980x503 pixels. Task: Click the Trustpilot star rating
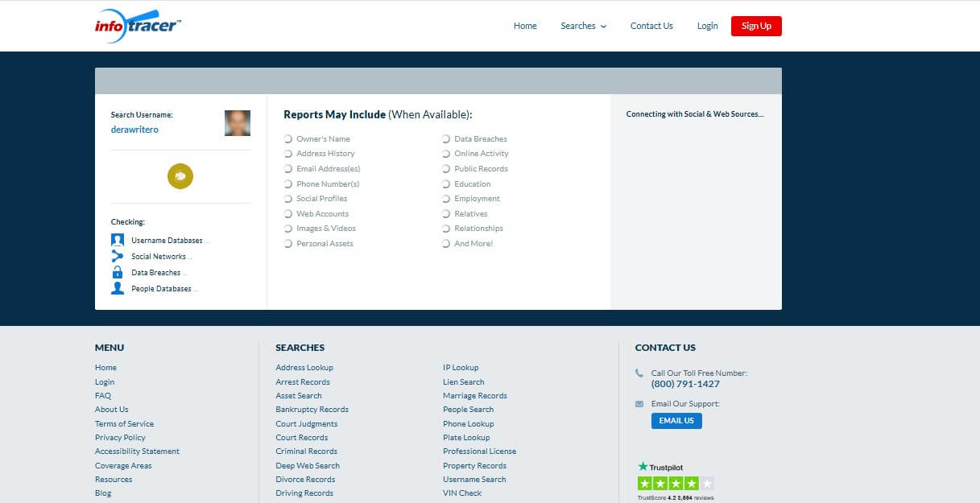pyautogui.click(x=676, y=484)
